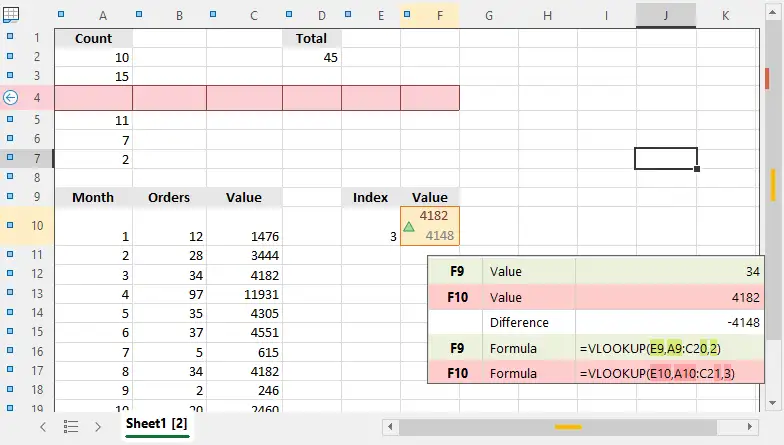This screenshot has width=784, height=445.
Task: Click the blue square marker next to column F header
Action: pos(407,14)
